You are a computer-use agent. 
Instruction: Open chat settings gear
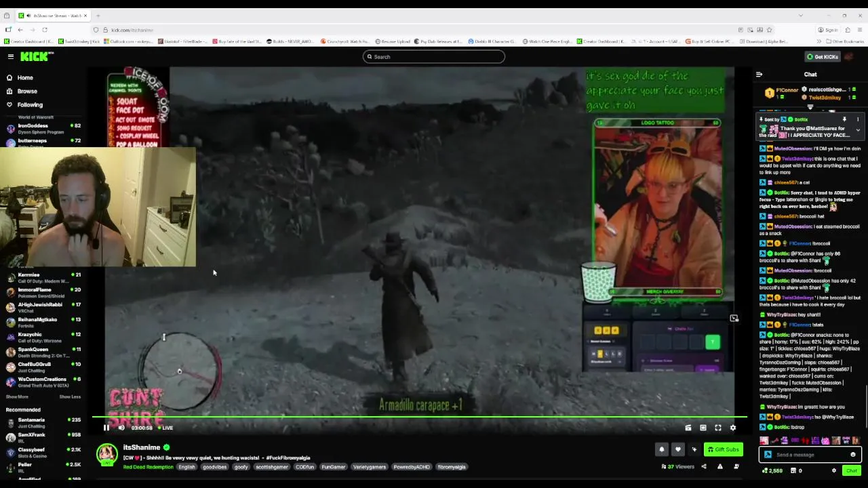(x=834, y=470)
